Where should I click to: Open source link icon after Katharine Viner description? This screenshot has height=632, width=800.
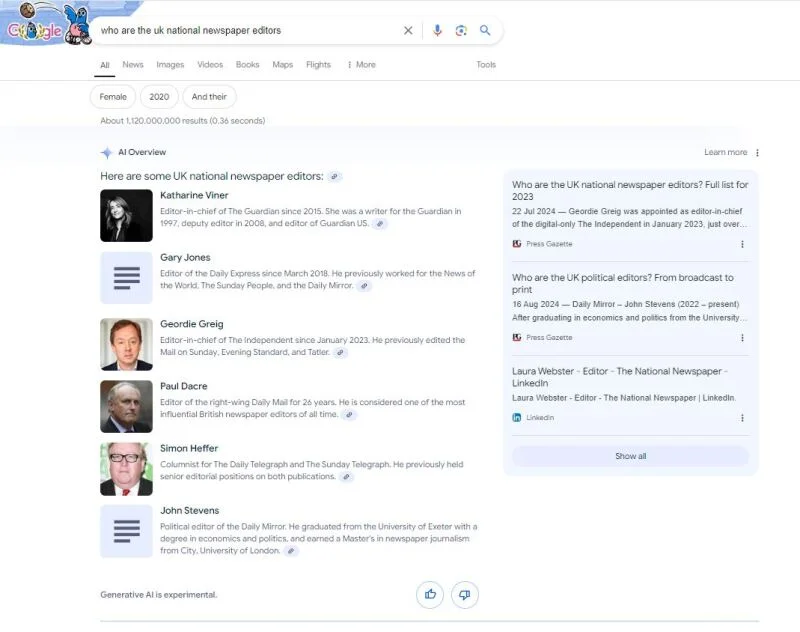pyautogui.click(x=380, y=223)
